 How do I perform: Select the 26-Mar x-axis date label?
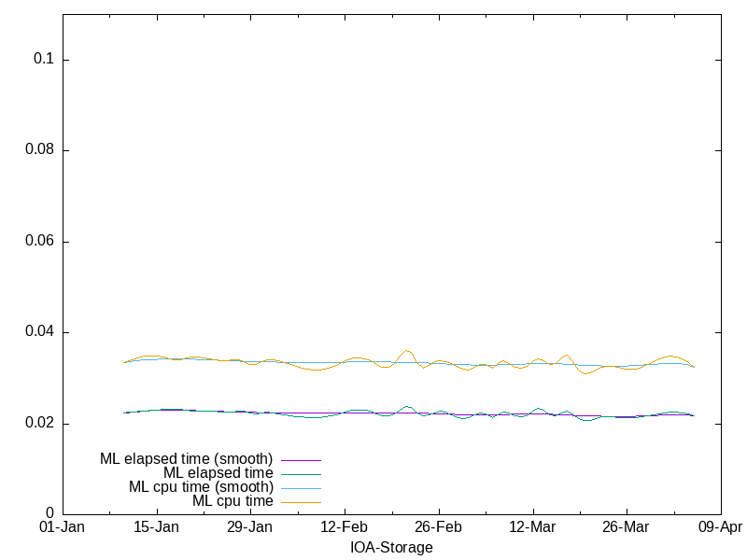tap(626, 527)
